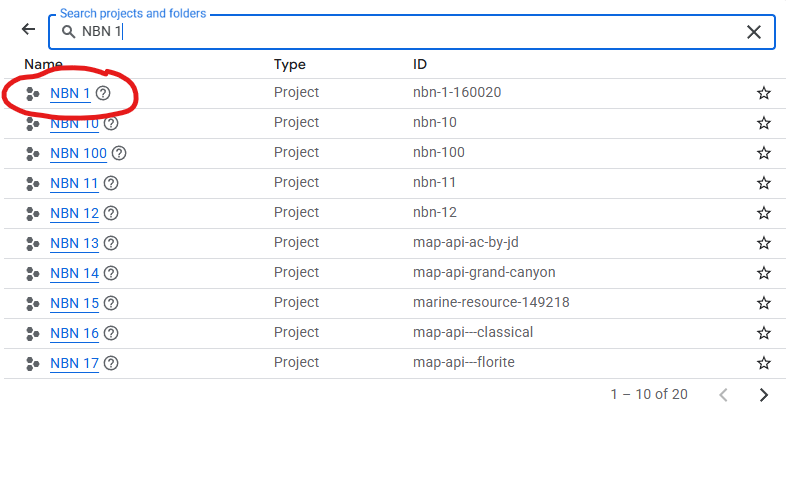This screenshot has height=487, width=786.
Task: Clear the search field with X icon
Action: click(754, 32)
